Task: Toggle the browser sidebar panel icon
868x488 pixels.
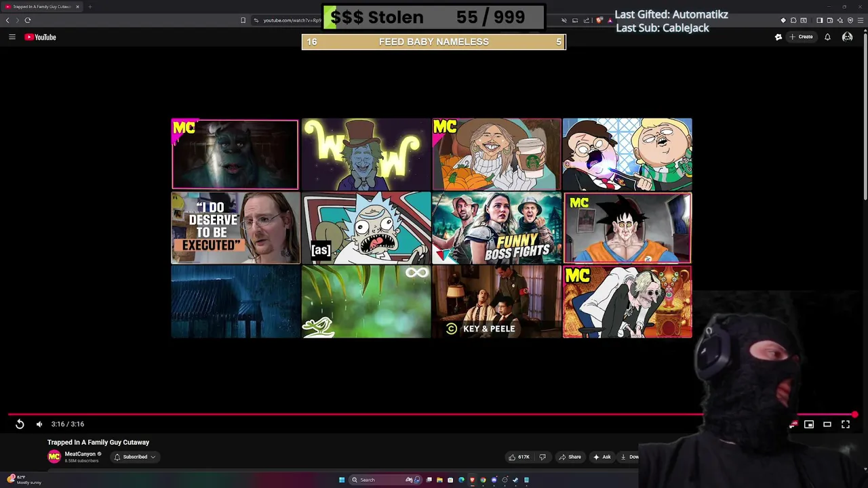Action: click(819, 20)
